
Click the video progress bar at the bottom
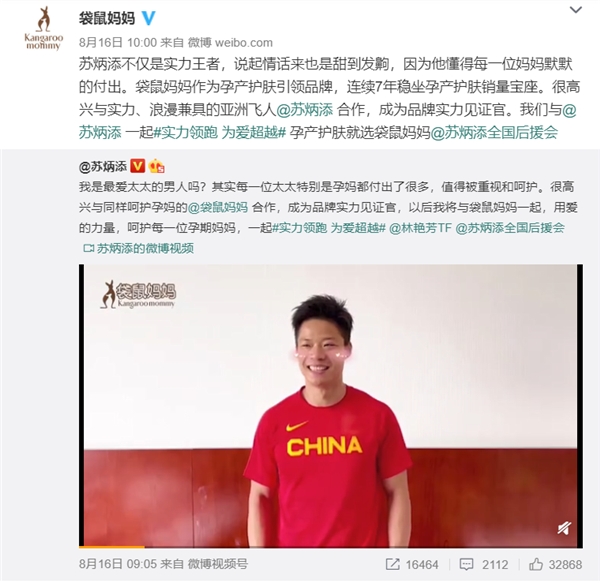point(331,547)
